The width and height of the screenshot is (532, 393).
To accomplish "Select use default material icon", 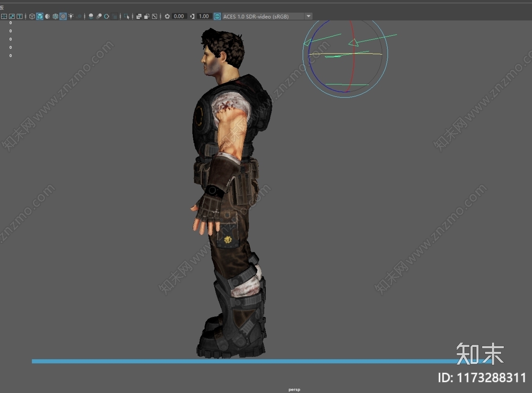I will [48, 16].
